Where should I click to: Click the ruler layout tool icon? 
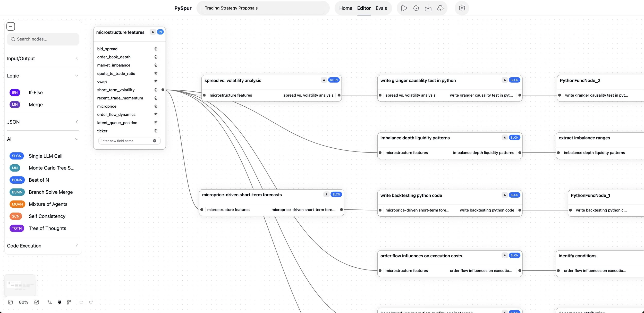point(69,302)
